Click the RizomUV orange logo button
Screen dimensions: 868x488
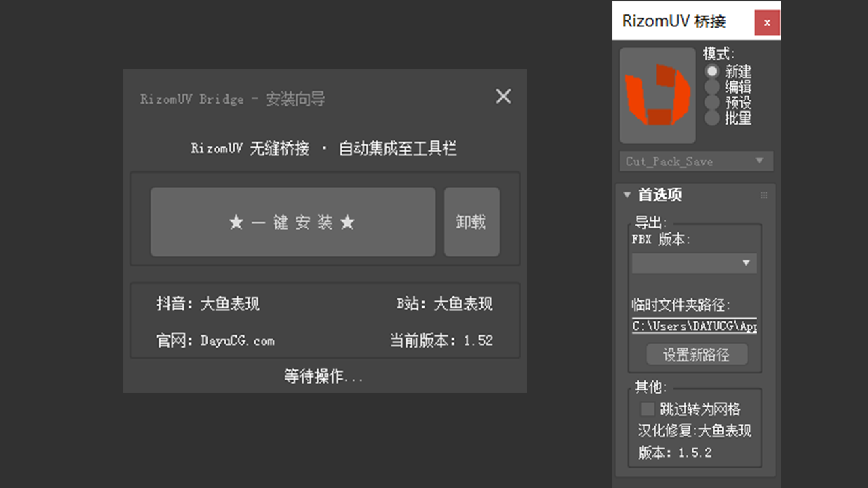pos(658,96)
